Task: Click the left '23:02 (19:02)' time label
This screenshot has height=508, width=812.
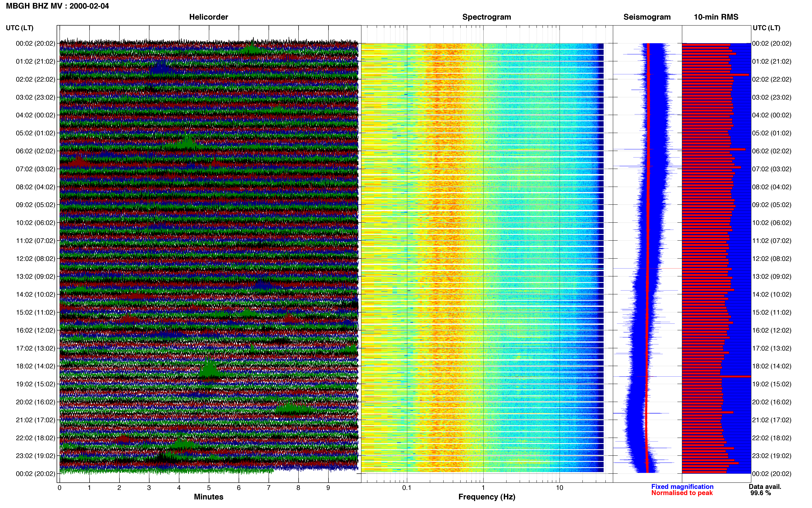Action: [36, 456]
